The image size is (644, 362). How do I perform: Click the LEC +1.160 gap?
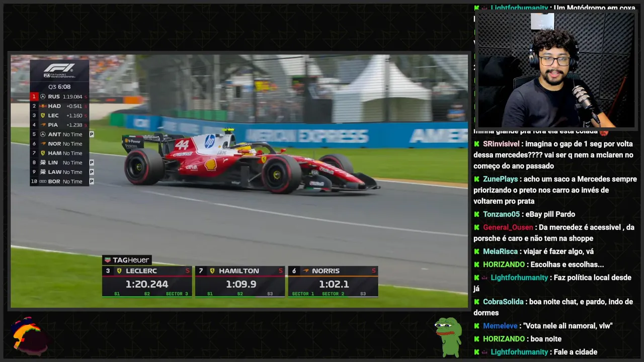coord(74,116)
